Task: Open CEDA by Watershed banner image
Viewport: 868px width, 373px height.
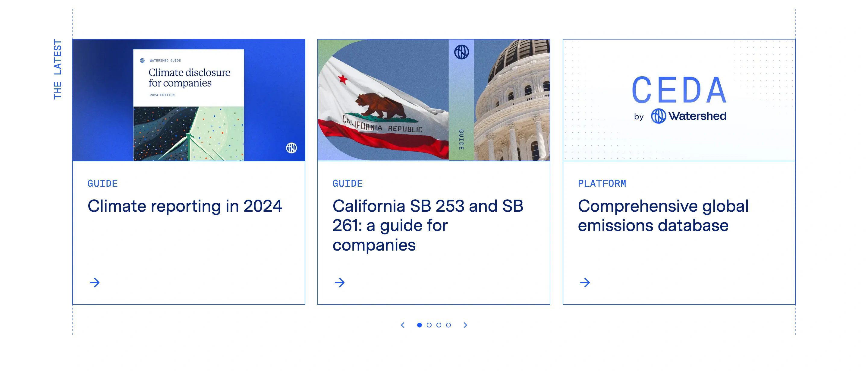Action: point(679,100)
